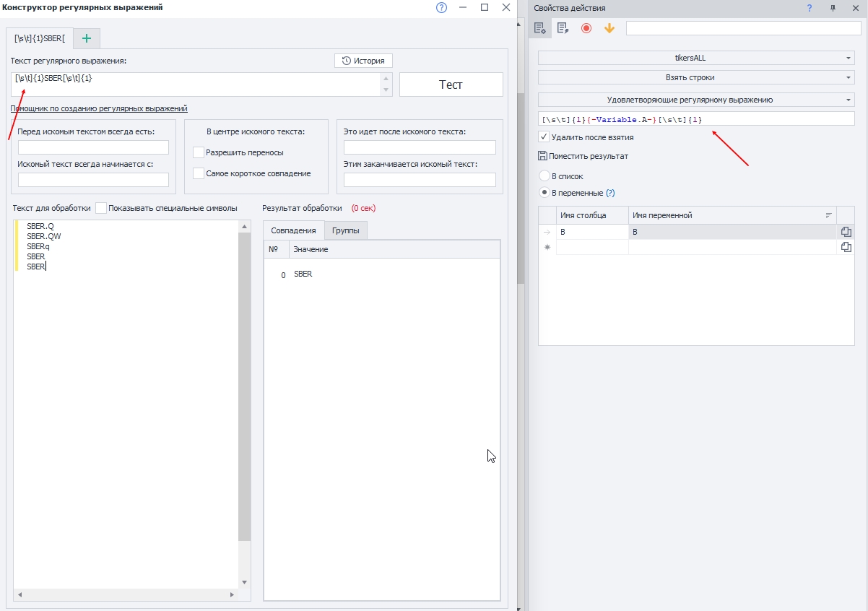Click the orange down arrow icon
Viewport: 868px width, 611px height.
[609, 28]
